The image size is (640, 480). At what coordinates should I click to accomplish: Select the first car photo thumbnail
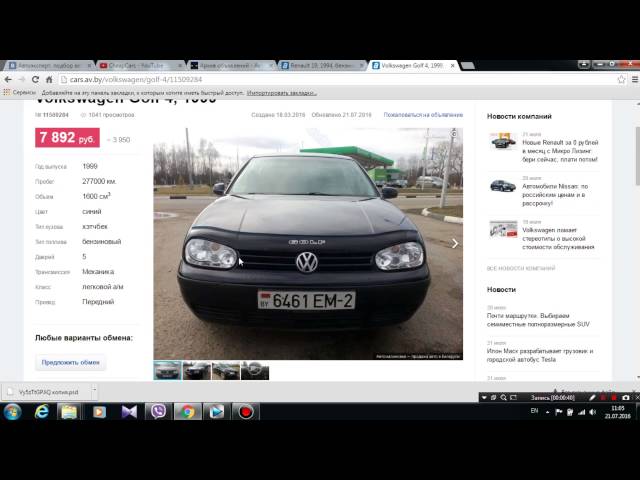[x=167, y=370]
